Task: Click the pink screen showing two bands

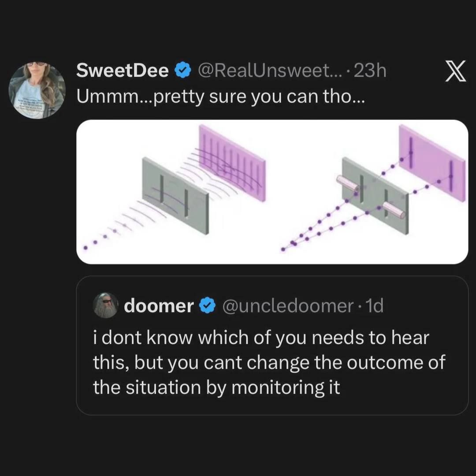Action: [432, 162]
